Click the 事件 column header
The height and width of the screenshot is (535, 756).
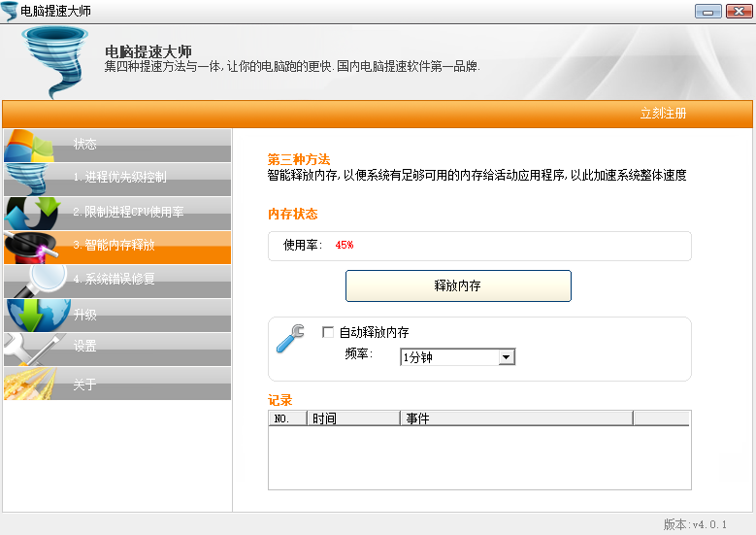[515, 418]
